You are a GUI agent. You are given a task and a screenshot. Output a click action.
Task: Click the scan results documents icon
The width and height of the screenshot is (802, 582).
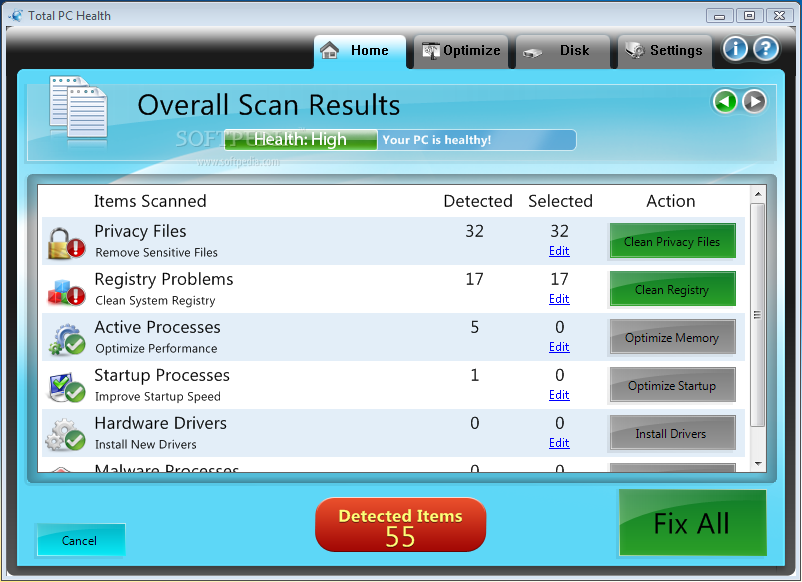[78, 107]
